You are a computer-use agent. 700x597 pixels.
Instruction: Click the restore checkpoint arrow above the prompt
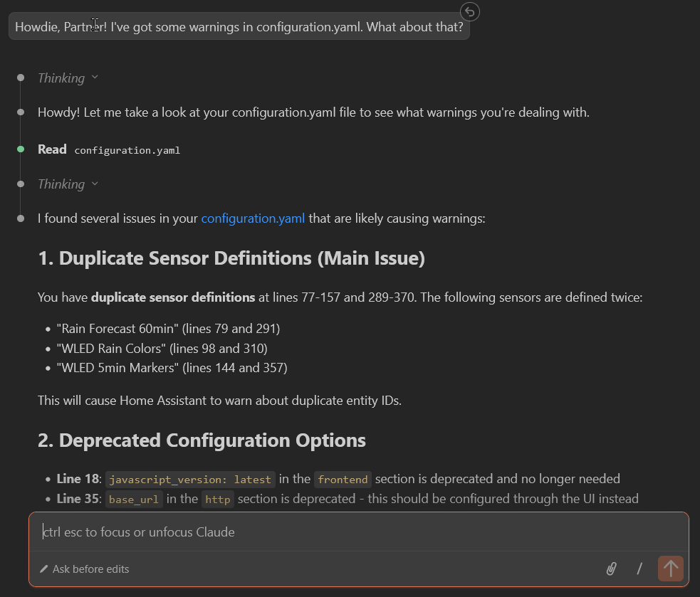(x=469, y=12)
